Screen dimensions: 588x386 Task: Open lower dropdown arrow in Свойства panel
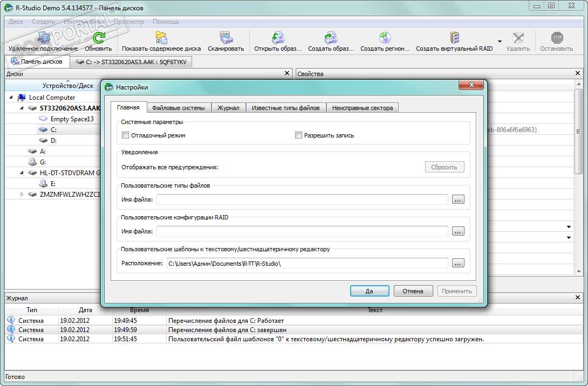point(569,238)
